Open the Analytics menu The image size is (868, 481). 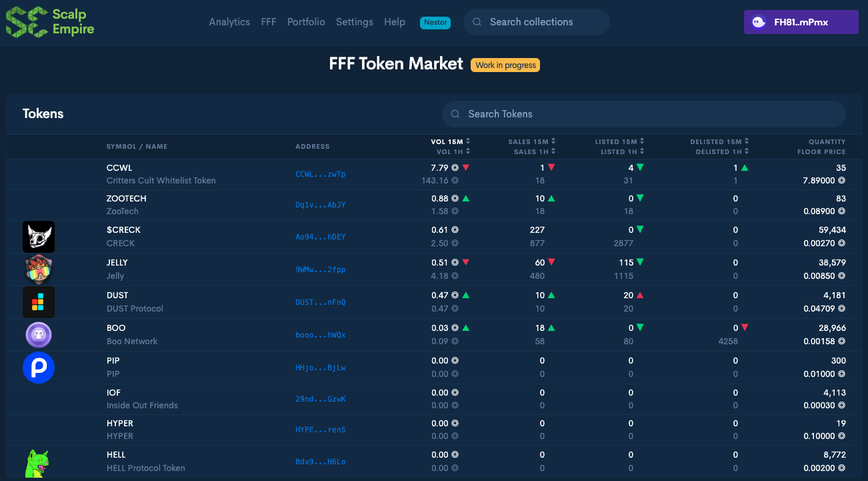tap(229, 22)
